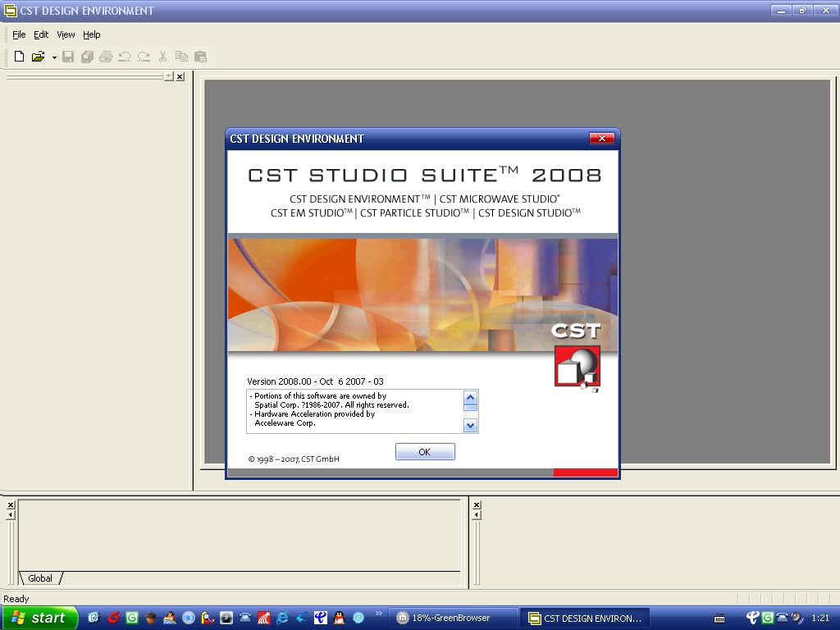Open the View menu
Viewport: 840px width, 630px height.
pyautogui.click(x=66, y=34)
